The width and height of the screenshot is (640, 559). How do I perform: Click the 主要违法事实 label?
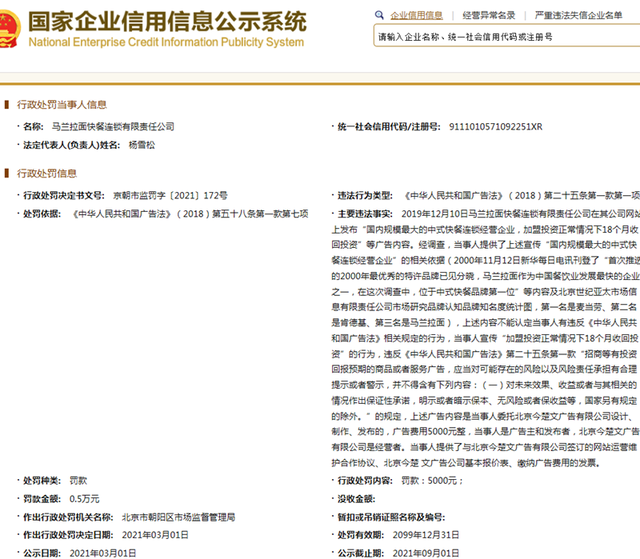pyautogui.click(x=365, y=214)
